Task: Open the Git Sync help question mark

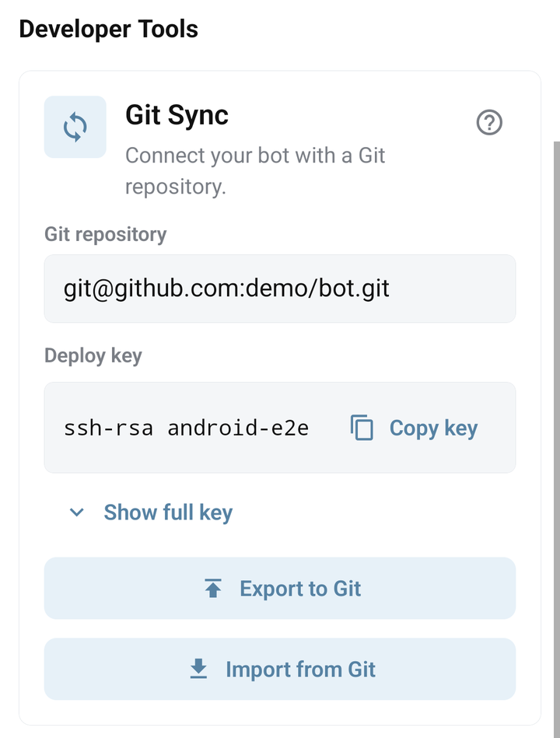Action: 489,122
